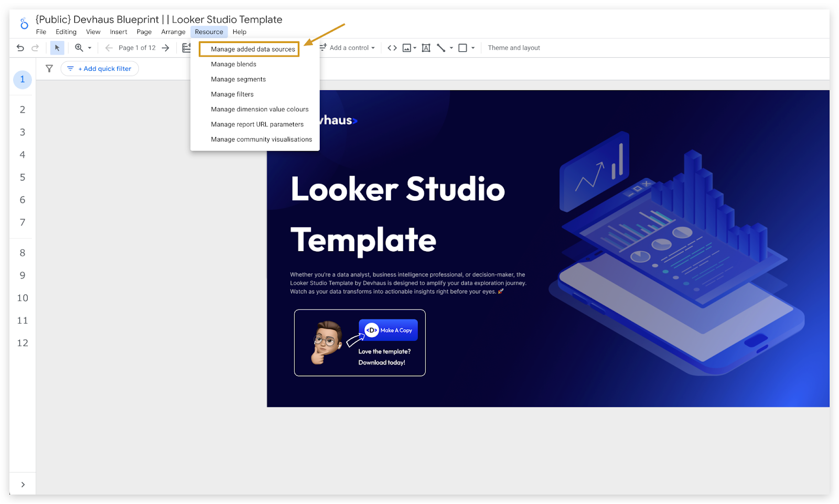Select page 8 in the page list
This screenshot has width=839, height=504.
pyautogui.click(x=23, y=253)
